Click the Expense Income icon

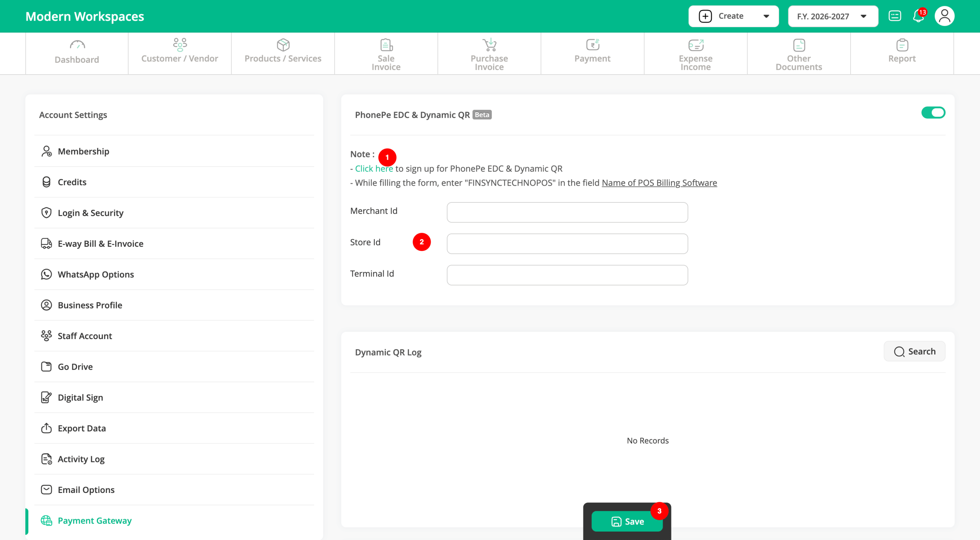click(696, 45)
